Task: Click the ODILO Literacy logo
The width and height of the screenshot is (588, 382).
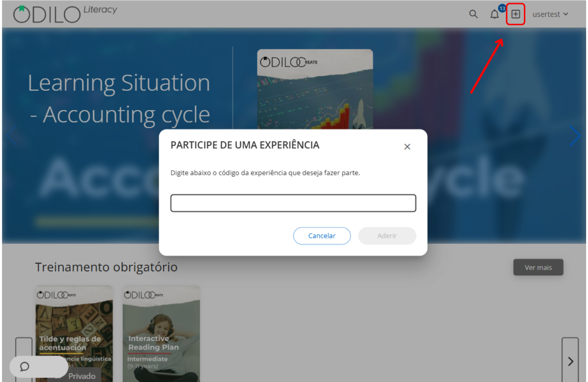Action: tap(65, 14)
